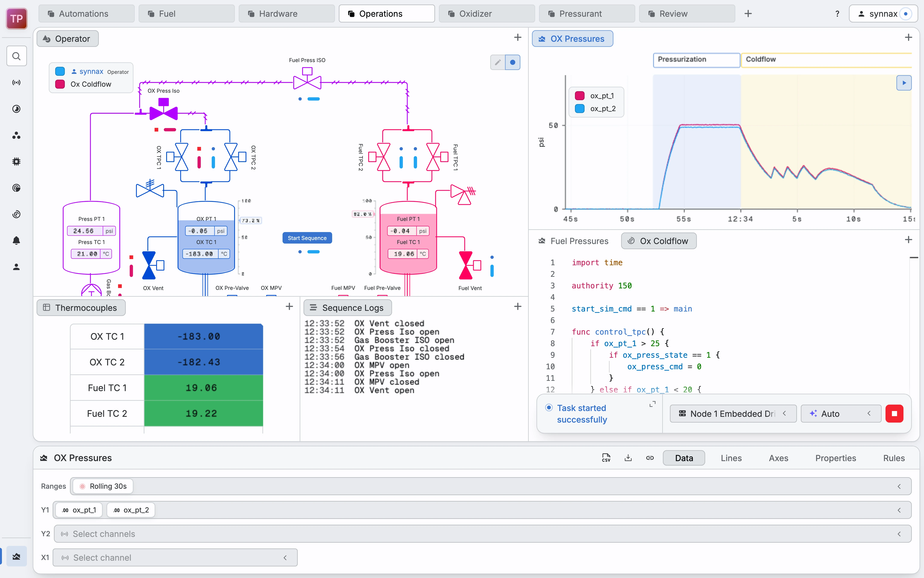This screenshot has height=578, width=924.
Task: Open the hardware devices chip icon
Action: (x=16, y=162)
